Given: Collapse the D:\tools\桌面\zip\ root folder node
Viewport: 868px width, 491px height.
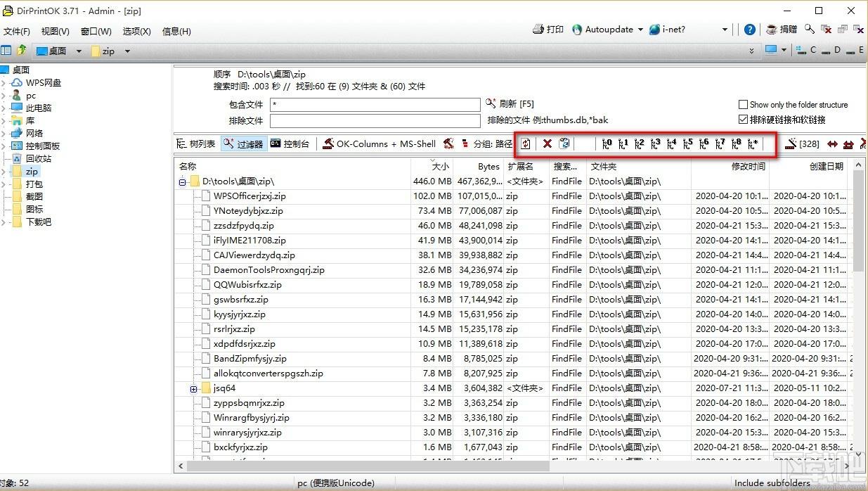Looking at the screenshot, I should (x=182, y=181).
